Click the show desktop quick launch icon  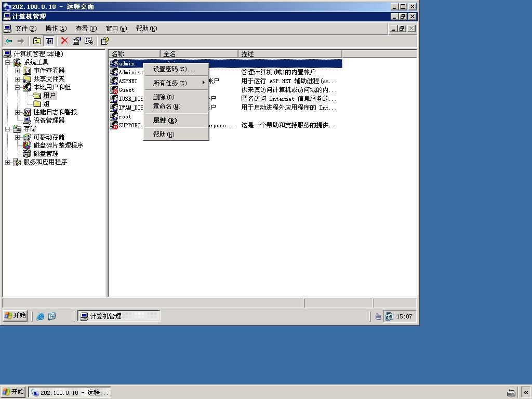[x=52, y=316]
